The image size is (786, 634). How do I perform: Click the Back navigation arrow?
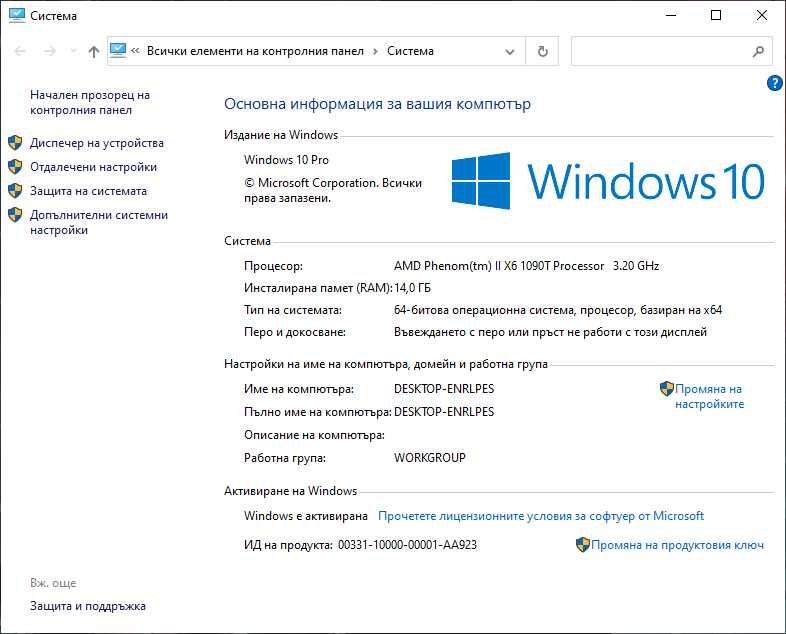coord(20,51)
